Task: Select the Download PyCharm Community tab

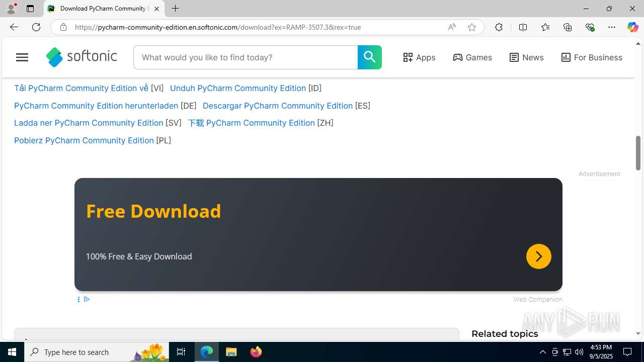Action: [104, 9]
